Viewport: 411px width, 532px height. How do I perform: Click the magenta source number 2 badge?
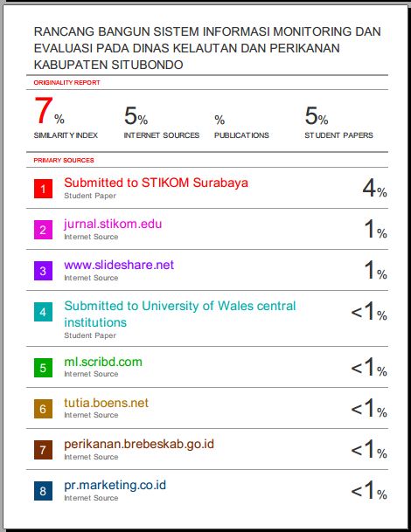pos(43,230)
